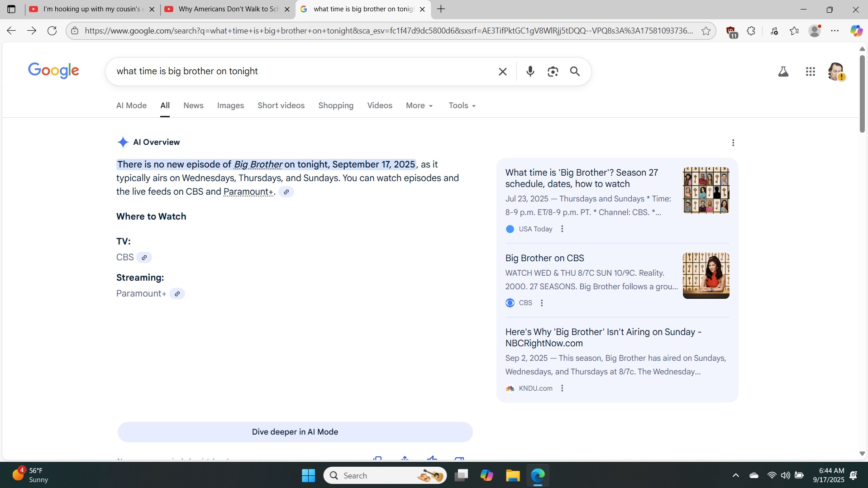868x488 pixels.
Task: Select the News search tab
Action: coord(193,105)
